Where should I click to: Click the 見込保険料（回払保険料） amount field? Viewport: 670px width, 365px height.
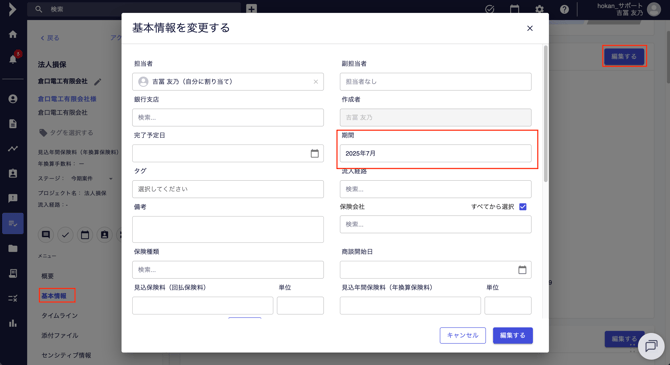203,306
